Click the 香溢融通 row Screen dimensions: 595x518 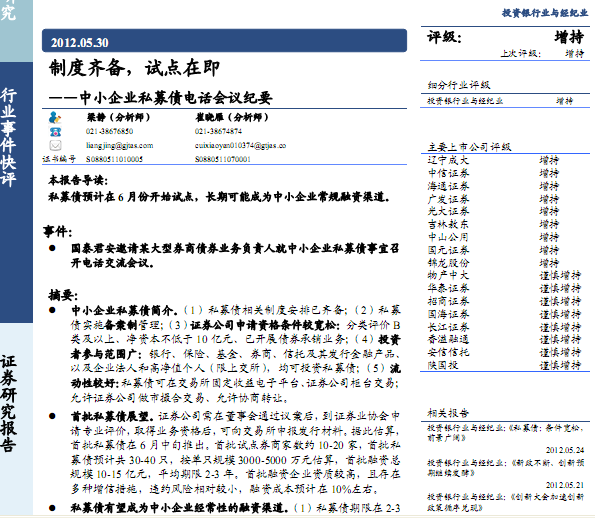coord(505,340)
